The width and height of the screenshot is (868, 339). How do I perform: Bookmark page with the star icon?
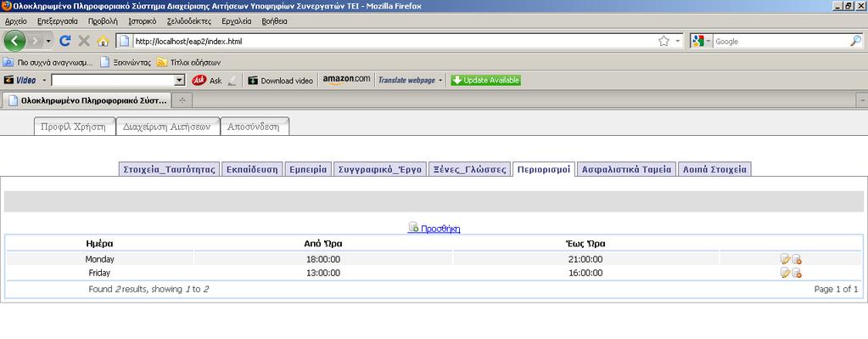(x=664, y=41)
